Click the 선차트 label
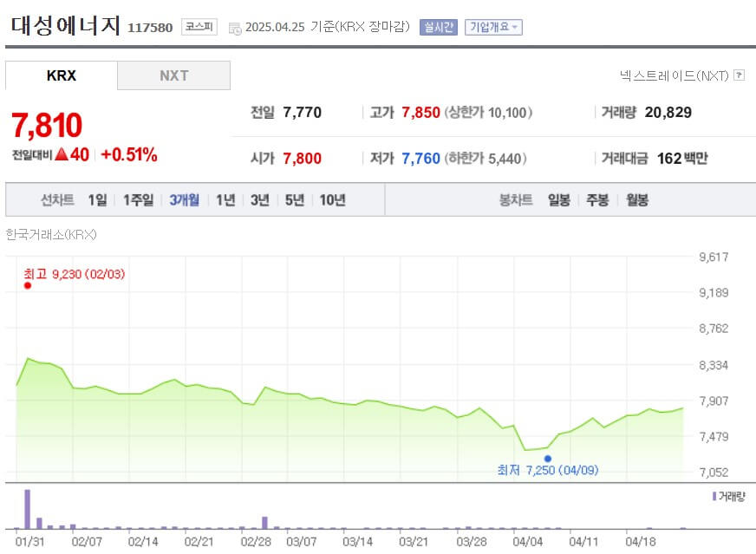Screen dimensions: 756x554 (57, 199)
